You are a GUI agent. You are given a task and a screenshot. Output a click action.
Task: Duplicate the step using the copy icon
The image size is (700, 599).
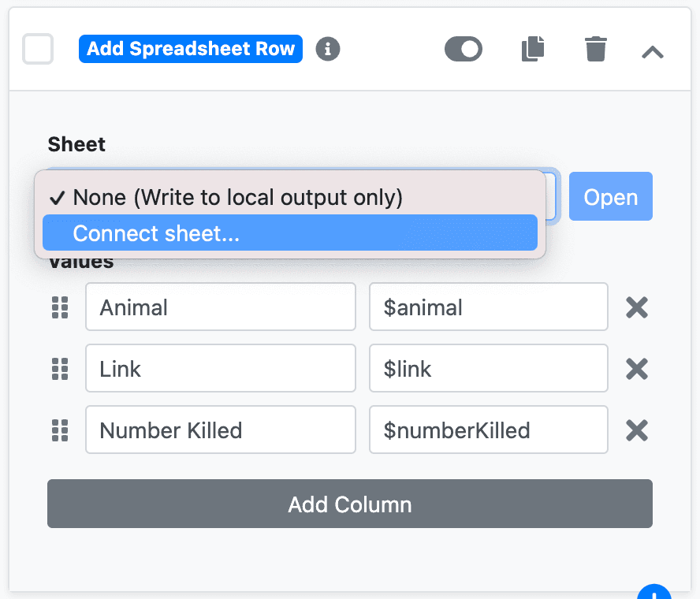[533, 49]
